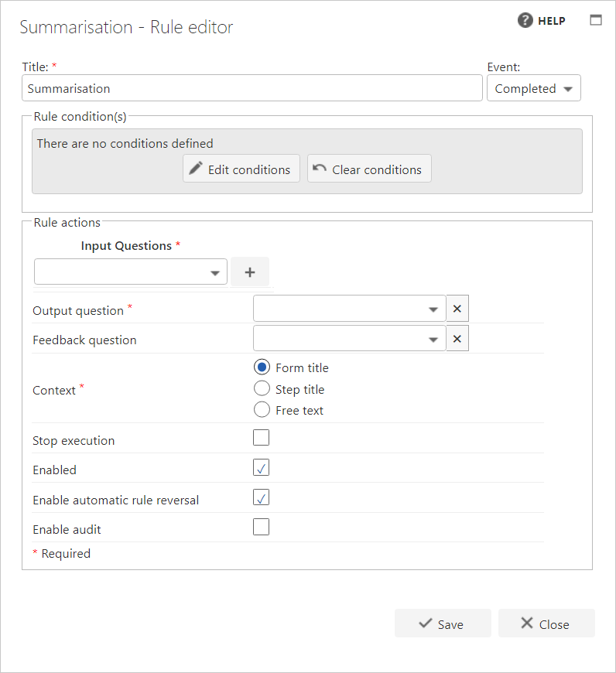Clear the Output question selection
616x673 pixels.
[x=457, y=308]
